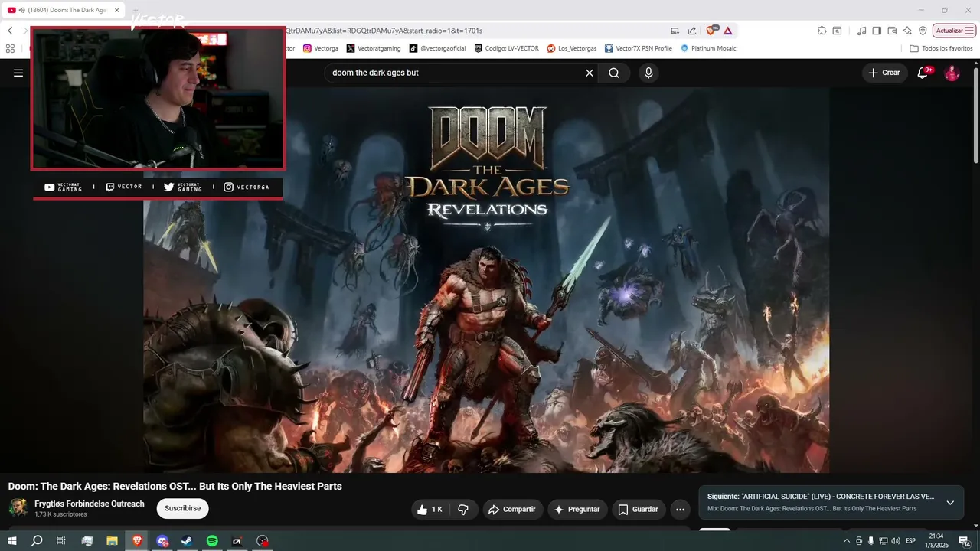Open the more actions three-dot menu
The width and height of the screenshot is (980, 551).
tap(680, 509)
